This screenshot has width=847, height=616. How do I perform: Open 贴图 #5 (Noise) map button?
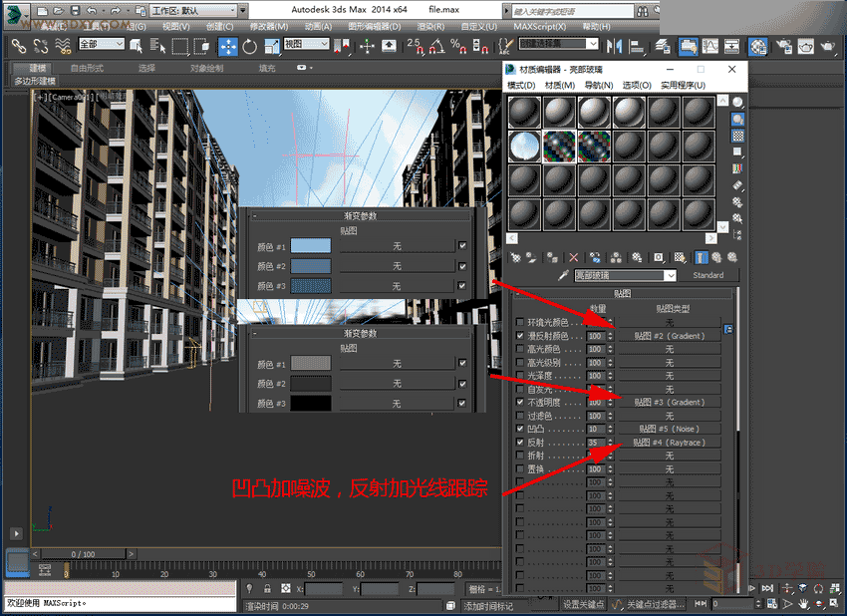tap(670, 429)
